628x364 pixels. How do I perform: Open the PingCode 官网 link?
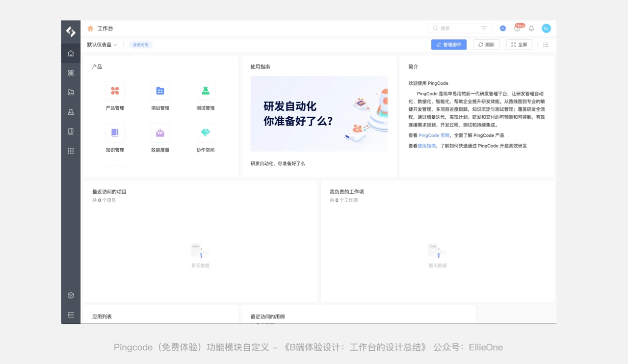(434, 135)
